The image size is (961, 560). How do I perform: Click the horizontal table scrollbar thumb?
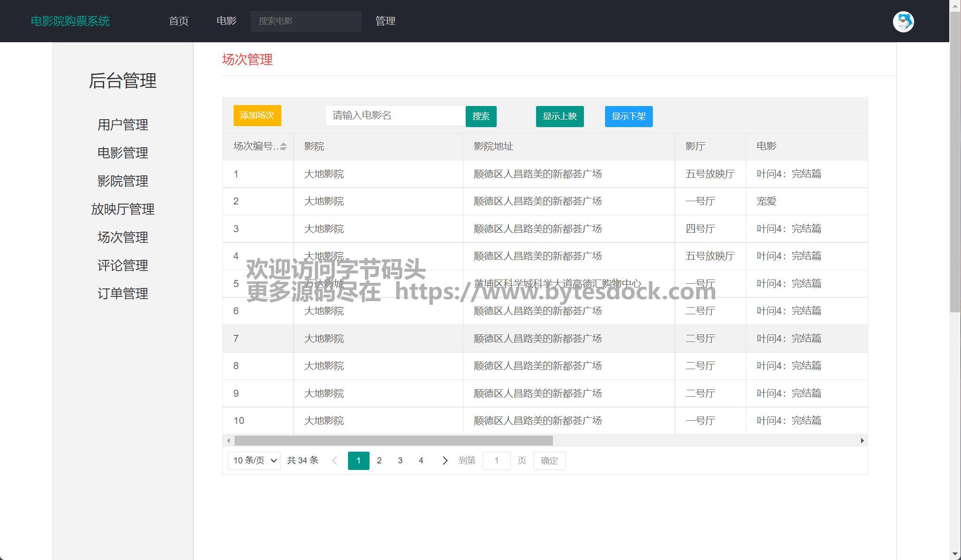coord(393,440)
